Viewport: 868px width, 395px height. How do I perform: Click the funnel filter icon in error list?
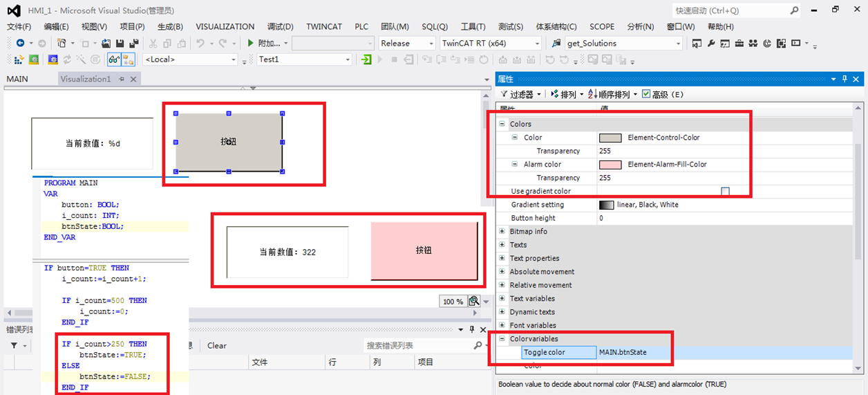click(x=15, y=345)
